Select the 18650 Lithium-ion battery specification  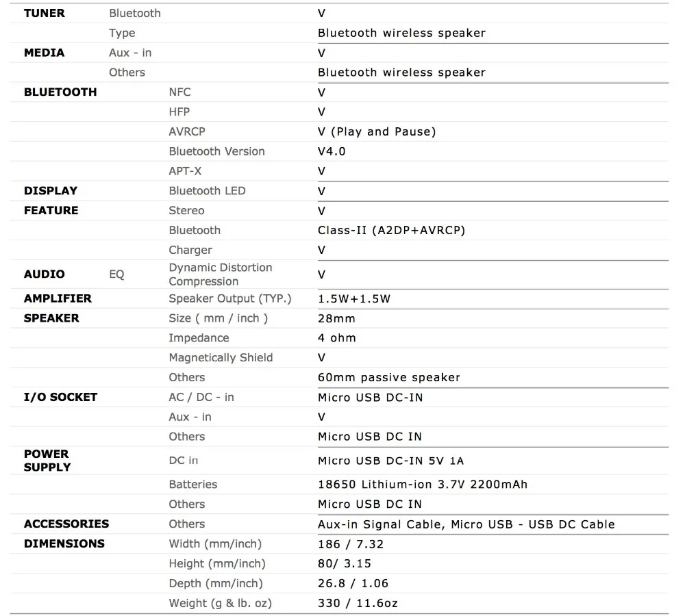423,485
